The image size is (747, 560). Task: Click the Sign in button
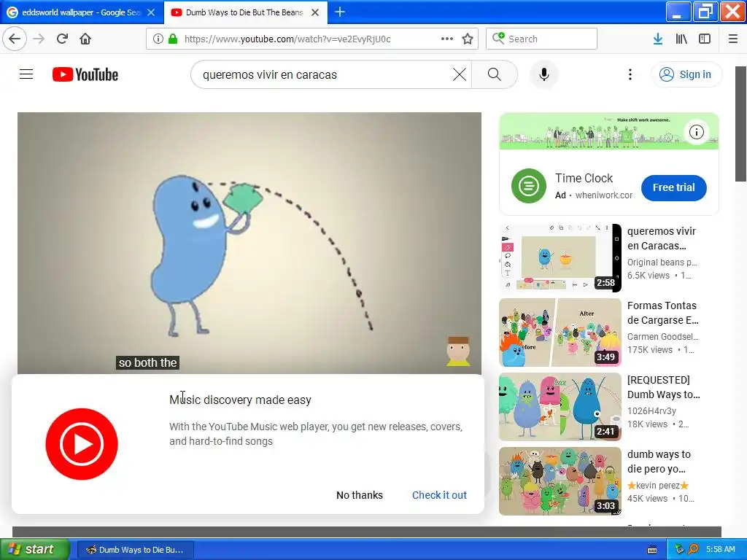tap(686, 74)
